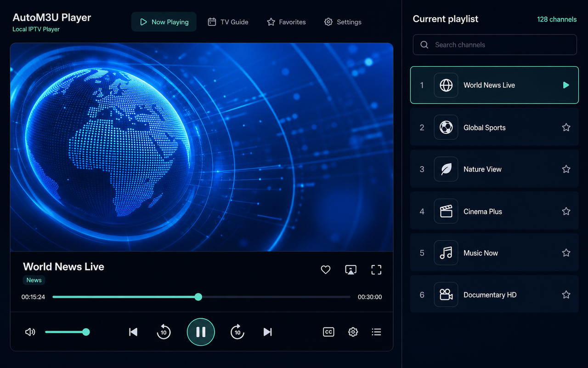Open the Favorites tab

(286, 22)
